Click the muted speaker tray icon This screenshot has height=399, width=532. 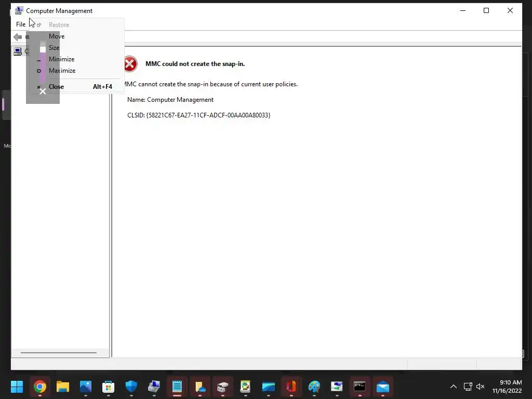481,387
